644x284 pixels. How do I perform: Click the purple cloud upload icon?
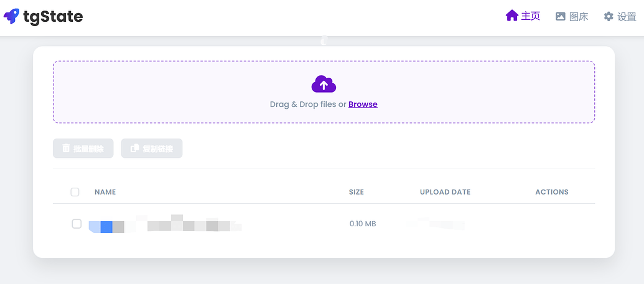(x=324, y=84)
